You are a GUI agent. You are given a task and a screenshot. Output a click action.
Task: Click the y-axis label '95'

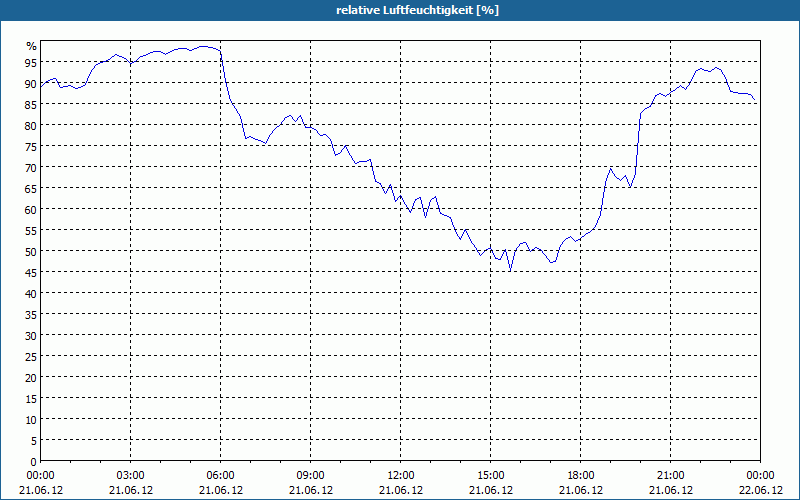click(32, 62)
